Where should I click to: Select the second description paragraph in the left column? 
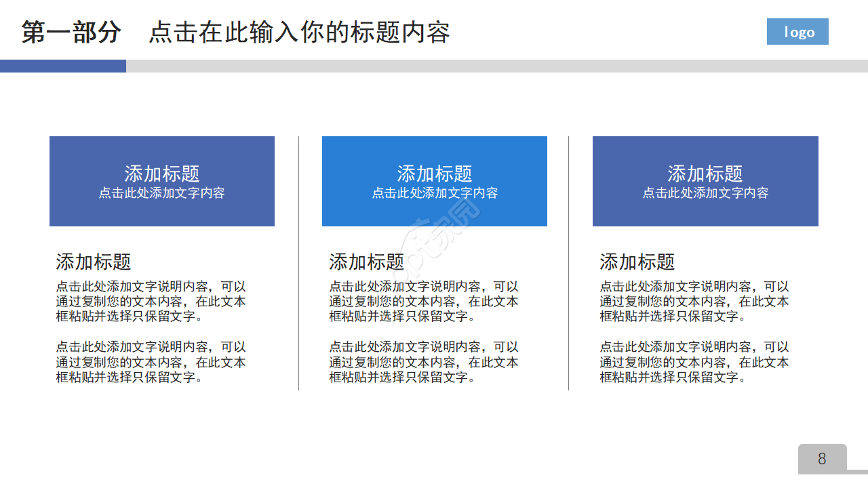pyautogui.click(x=151, y=362)
